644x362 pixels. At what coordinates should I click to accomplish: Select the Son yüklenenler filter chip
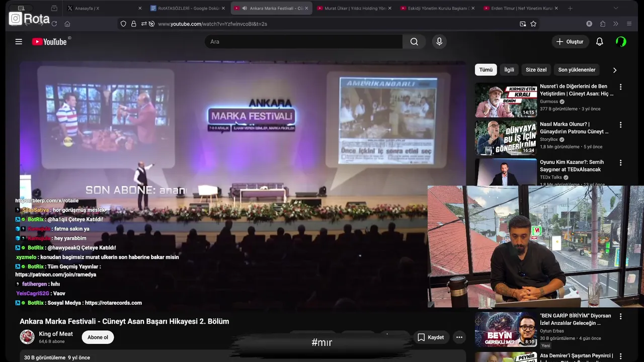[x=577, y=70]
